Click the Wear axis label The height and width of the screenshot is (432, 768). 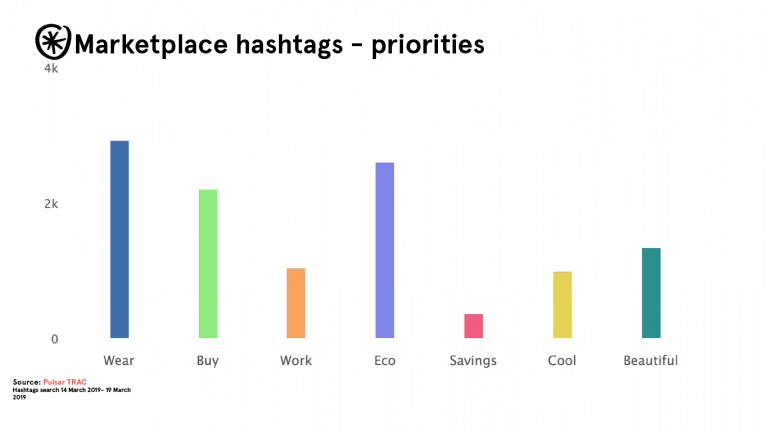pos(119,361)
